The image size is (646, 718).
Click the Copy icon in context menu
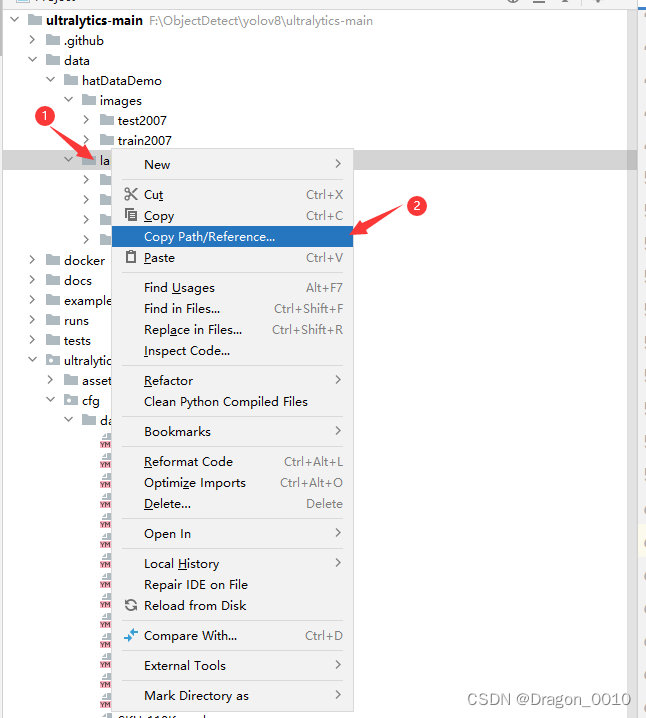(131, 215)
